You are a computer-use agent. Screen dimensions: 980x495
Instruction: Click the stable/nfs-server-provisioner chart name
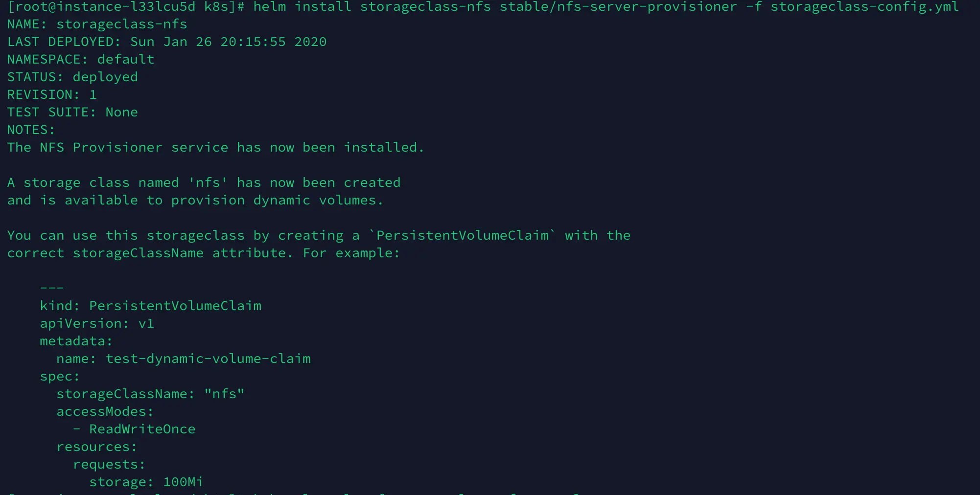[618, 7]
